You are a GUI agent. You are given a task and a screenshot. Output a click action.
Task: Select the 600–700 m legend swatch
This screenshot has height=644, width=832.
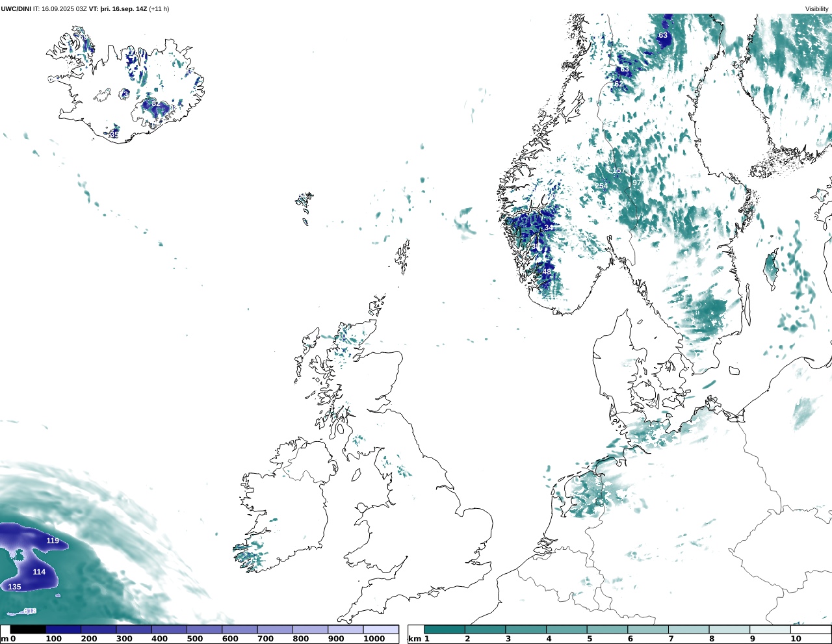click(x=239, y=629)
